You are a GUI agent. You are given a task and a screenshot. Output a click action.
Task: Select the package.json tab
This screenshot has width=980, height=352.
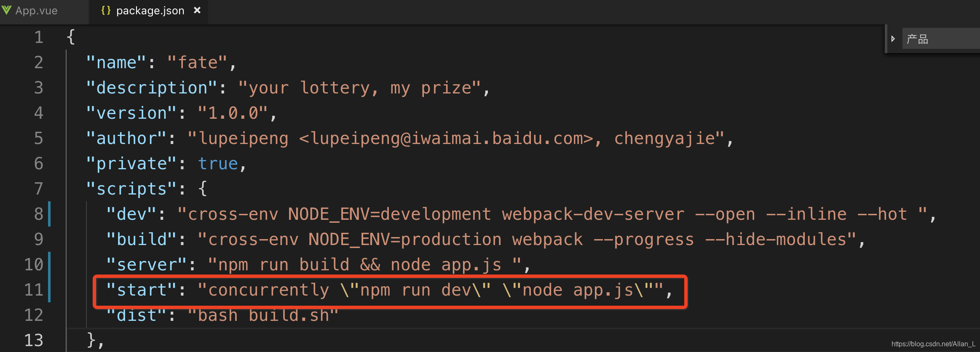(150, 11)
